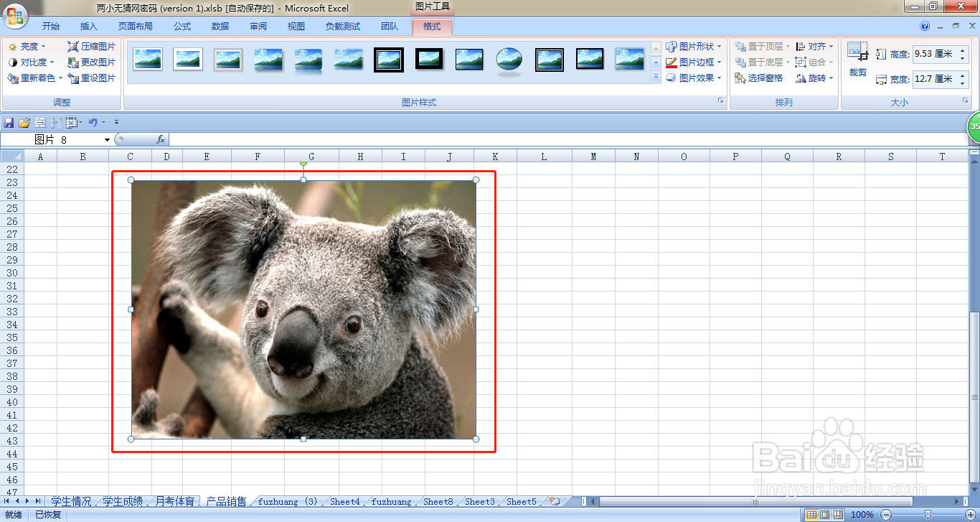Click the zoom out minus button
The image size is (980, 522).
886,515
